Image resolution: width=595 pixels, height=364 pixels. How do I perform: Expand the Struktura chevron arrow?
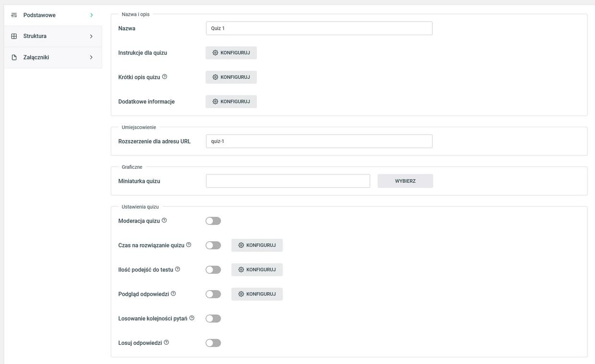point(91,36)
